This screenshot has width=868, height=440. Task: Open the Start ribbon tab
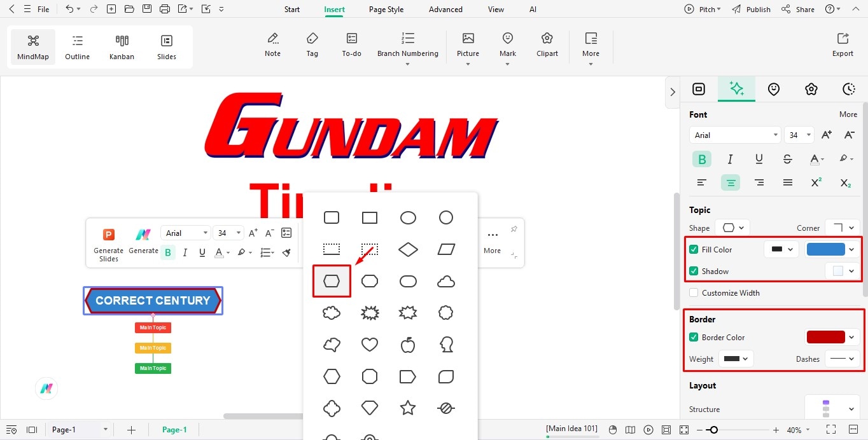point(292,10)
